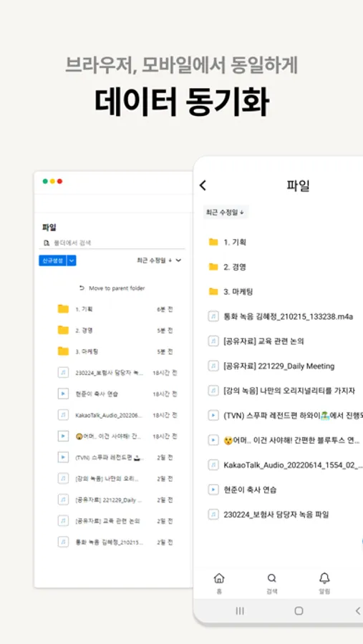Open folder 3. 마케팅 in browser window
Screen dimensions: 363x644
[116, 351]
